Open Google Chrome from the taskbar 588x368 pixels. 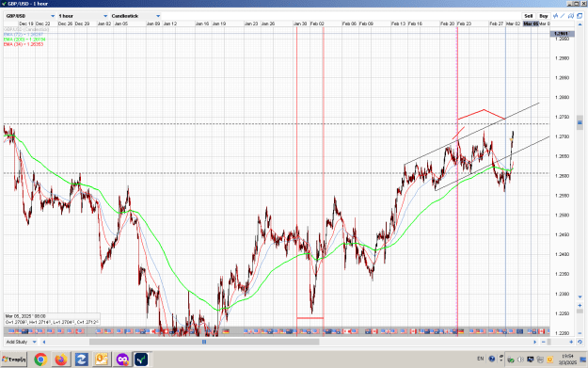click(x=40, y=360)
